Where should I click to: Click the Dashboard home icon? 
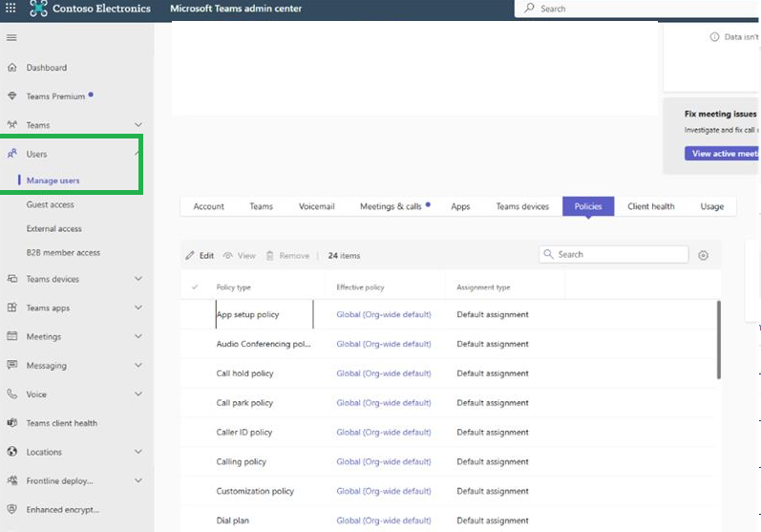point(12,68)
